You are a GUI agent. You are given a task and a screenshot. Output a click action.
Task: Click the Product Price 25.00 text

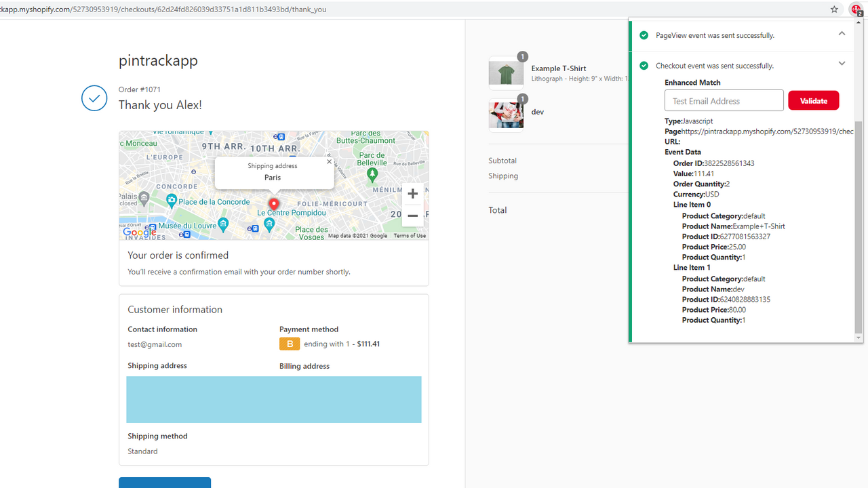pos(714,247)
